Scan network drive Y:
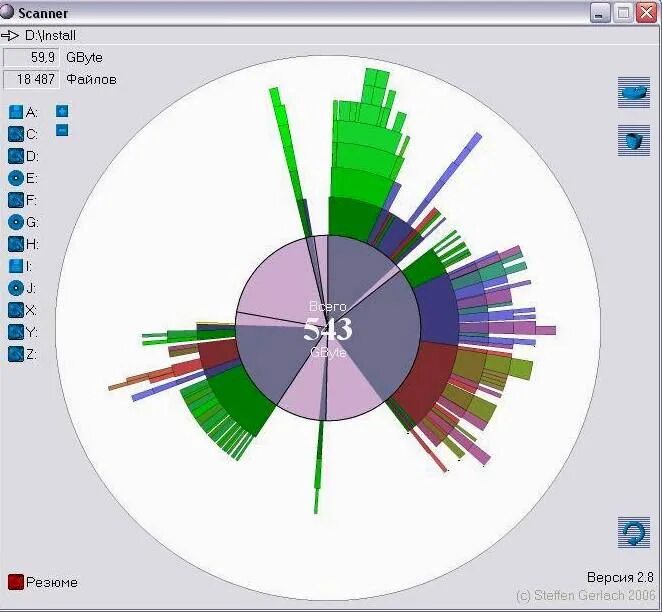 tap(16, 332)
